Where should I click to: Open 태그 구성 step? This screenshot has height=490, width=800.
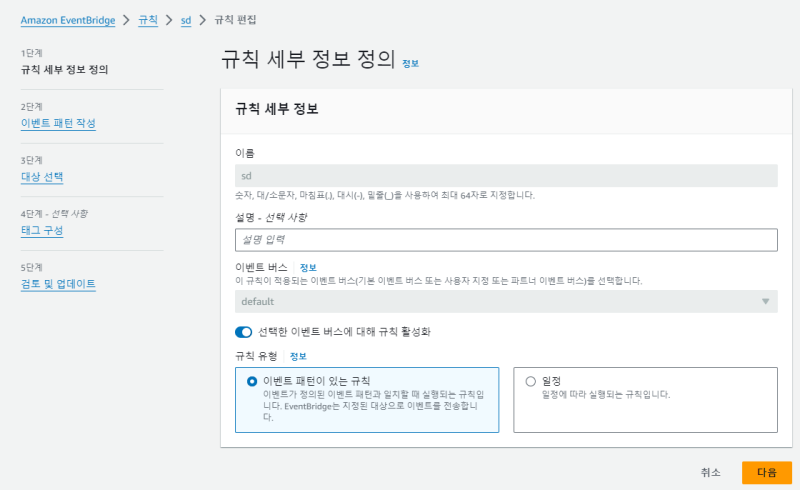tap(42, 230)
